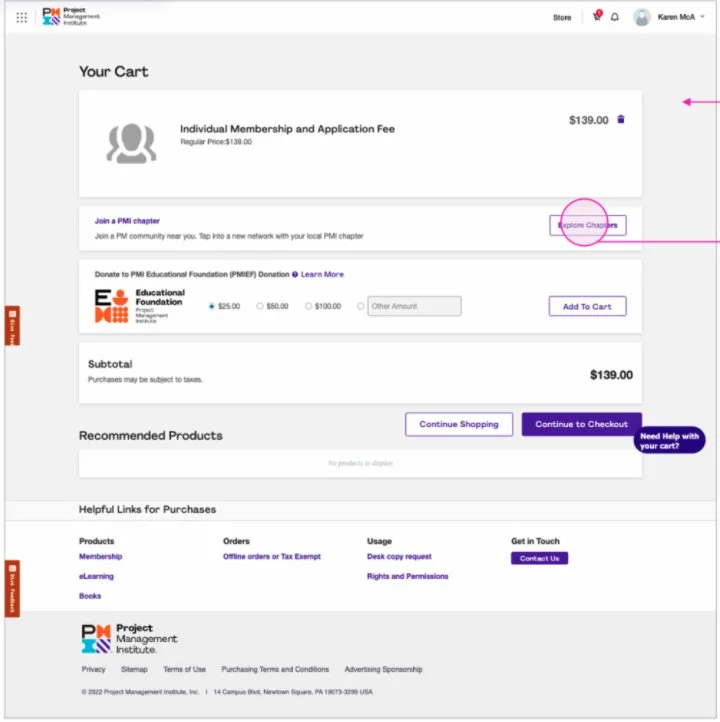Open the Learn More donation link

322,274
